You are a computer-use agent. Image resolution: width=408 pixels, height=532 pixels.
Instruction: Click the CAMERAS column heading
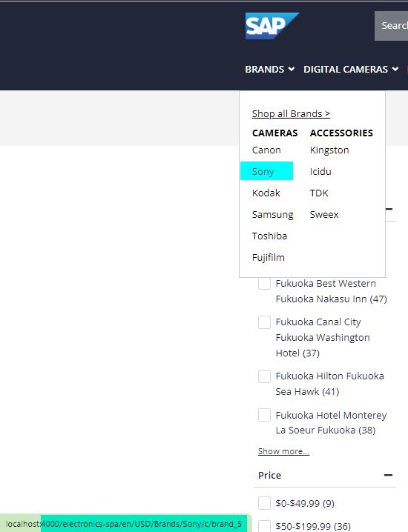(x=274, y=133)
